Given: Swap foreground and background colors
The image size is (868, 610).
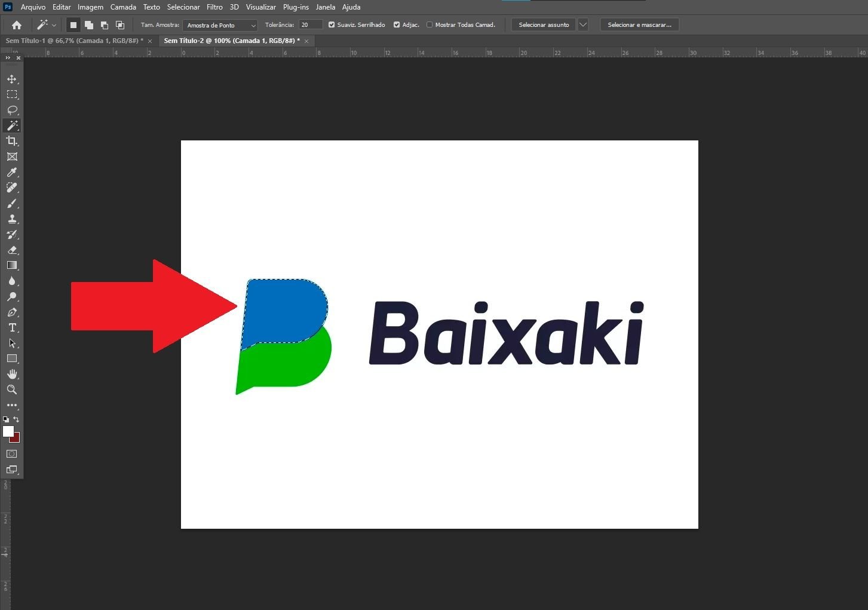Looking at the screenshot, I should pyautogui.click(x=16, y=419).
